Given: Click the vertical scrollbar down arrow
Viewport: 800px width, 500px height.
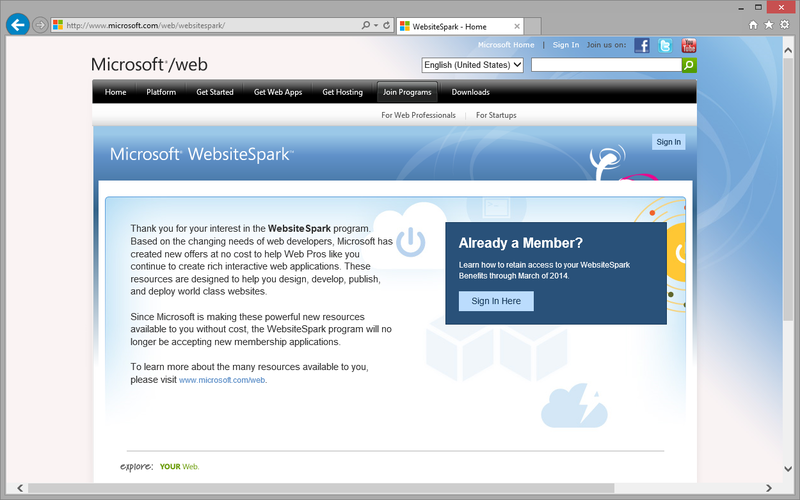Looking at the screenshot, I should 788,468.
